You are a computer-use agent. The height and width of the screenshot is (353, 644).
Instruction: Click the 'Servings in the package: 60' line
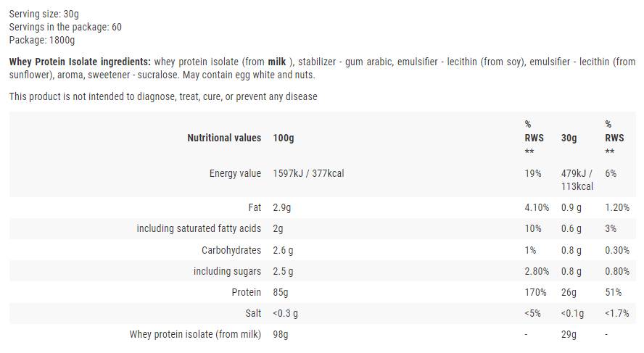pos(65,28)
